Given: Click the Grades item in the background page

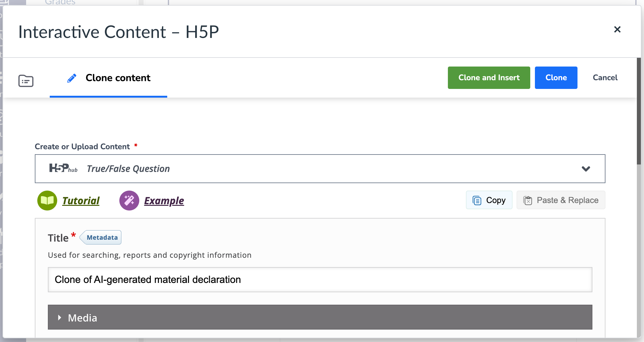Looking at the screenshot, I should pyautogui.click(x=60, y=2).
